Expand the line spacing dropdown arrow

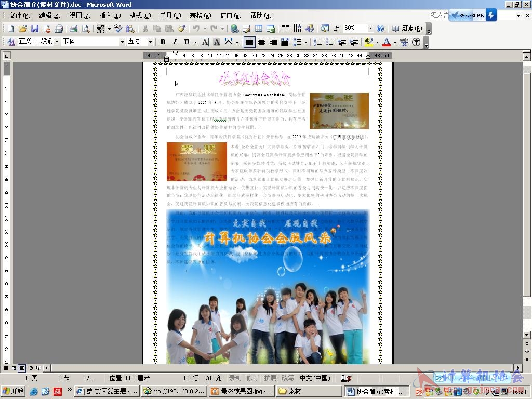click(x=305, y=42)
